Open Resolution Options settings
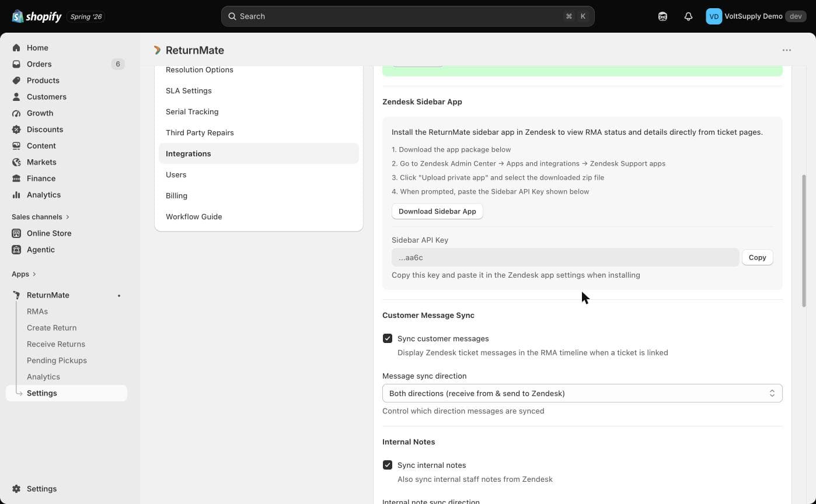Image resolution: width=816 pixels, height=504 pixels. coord(200,69)
